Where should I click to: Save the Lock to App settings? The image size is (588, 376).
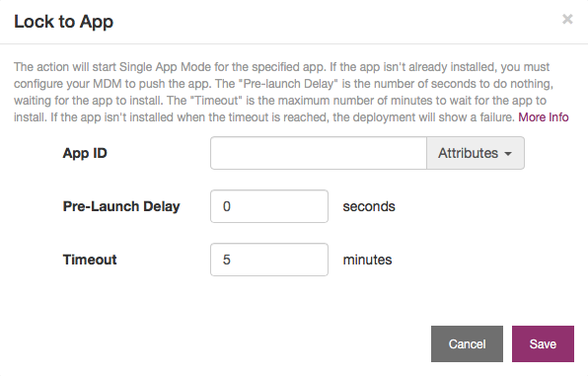click(x=543, y=343)
